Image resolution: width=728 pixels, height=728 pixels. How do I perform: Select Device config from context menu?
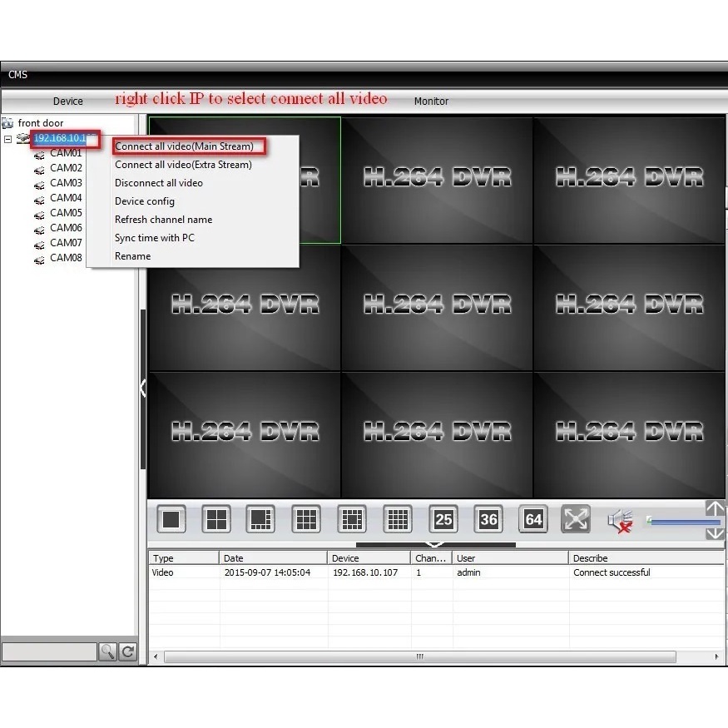[x=145, y=201]
